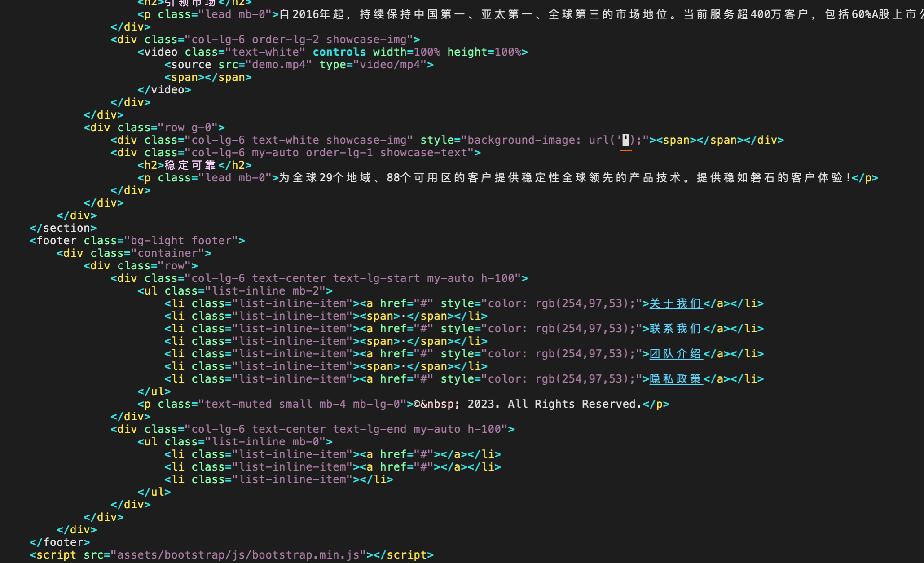Viewport: 924px width, 563px height.
Task: Click 'text-muted small mb-4 mb-lg-0' class string
Action: (x=302, y=404)
